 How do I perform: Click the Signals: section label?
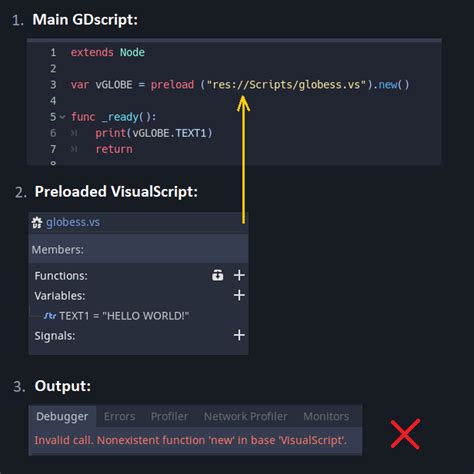pos(55,336)
